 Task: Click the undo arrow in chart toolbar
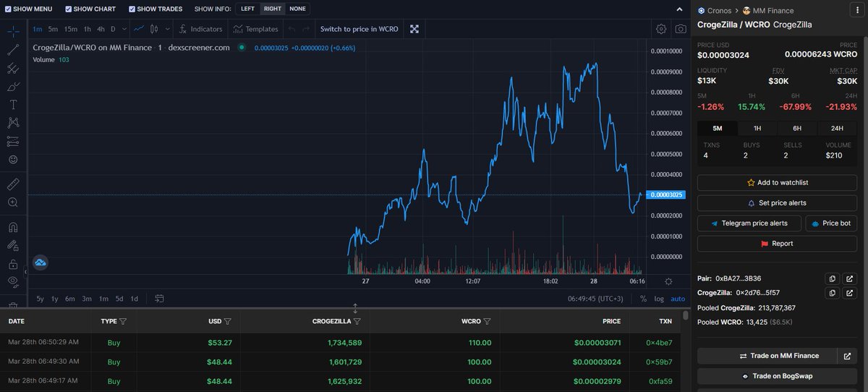coord(292,29)
